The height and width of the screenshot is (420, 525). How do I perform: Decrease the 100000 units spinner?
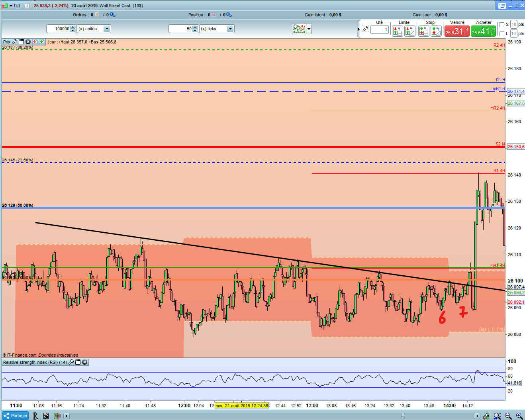(72, 30)
